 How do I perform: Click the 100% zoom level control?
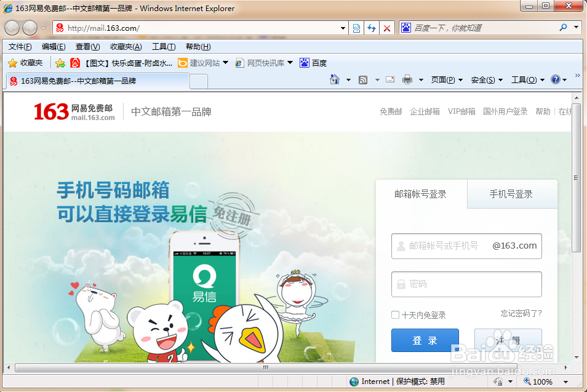coord(539,382)
